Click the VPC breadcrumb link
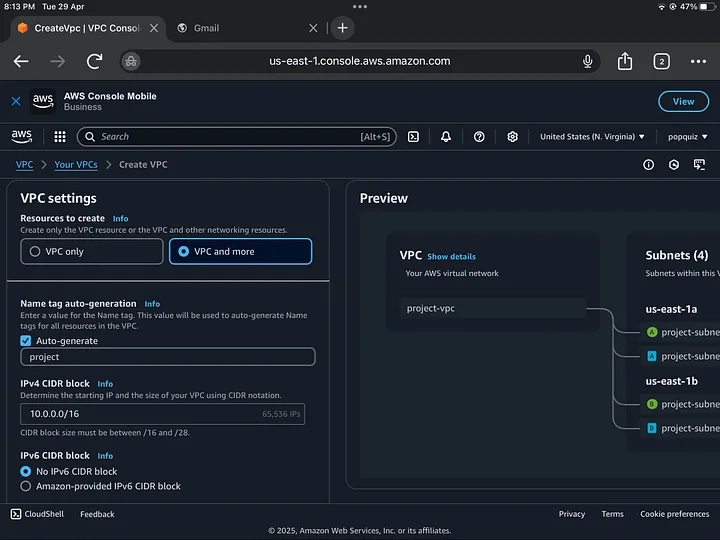 (24, 164)
